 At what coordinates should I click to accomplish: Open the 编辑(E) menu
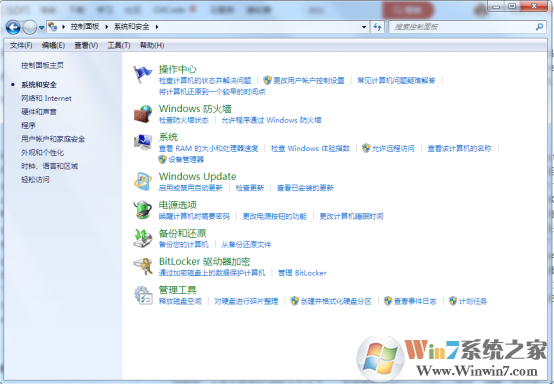pyautogui.click(x=53, y=45)
